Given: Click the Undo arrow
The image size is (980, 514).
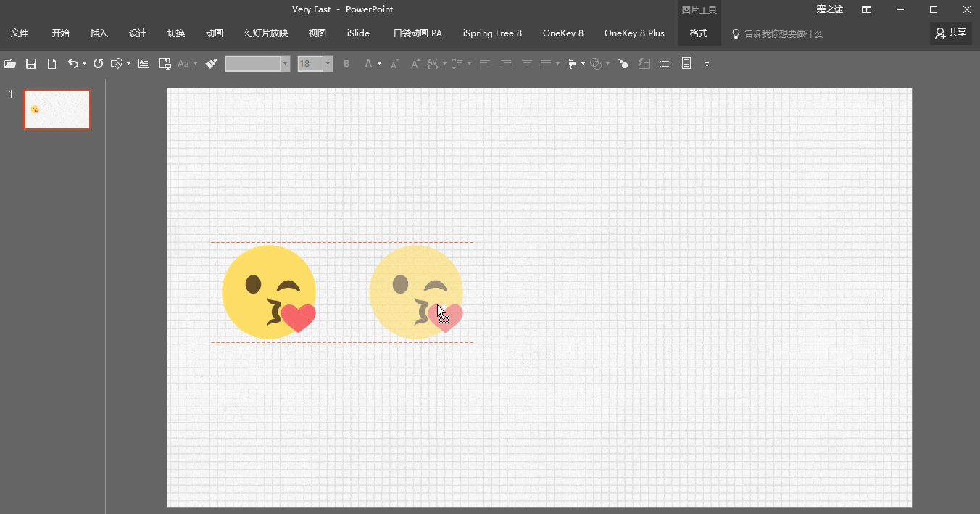Looking at the screenshot, I should tap(72, 64).
